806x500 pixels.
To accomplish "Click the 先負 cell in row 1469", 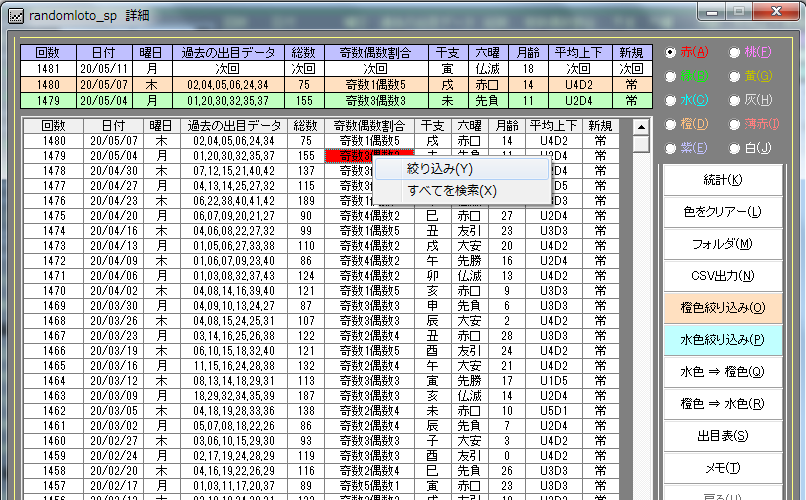I will [469, 306].
